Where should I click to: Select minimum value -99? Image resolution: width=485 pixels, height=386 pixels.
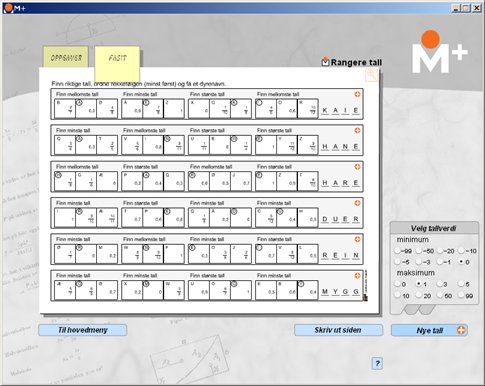pos(397,251)
